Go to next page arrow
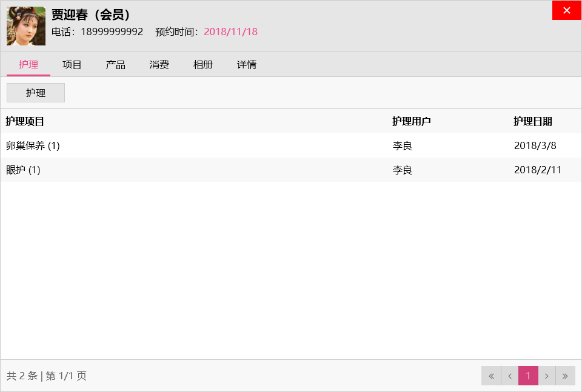582x392 pixels. coord(547,376)
